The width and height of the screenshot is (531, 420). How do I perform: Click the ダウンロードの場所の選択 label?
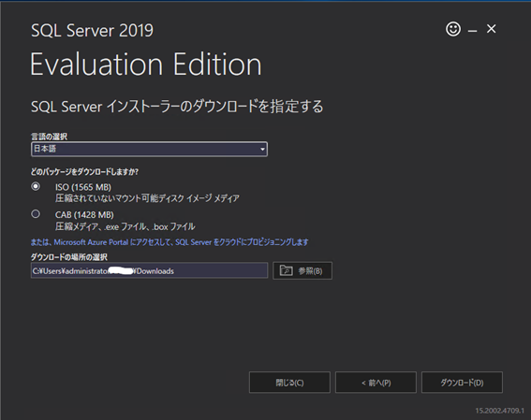coord(69,257)
